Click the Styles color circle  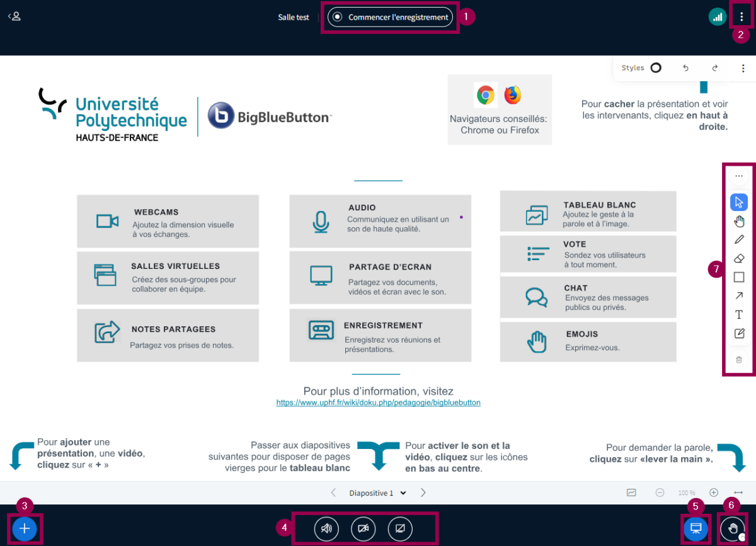point(656,68)
